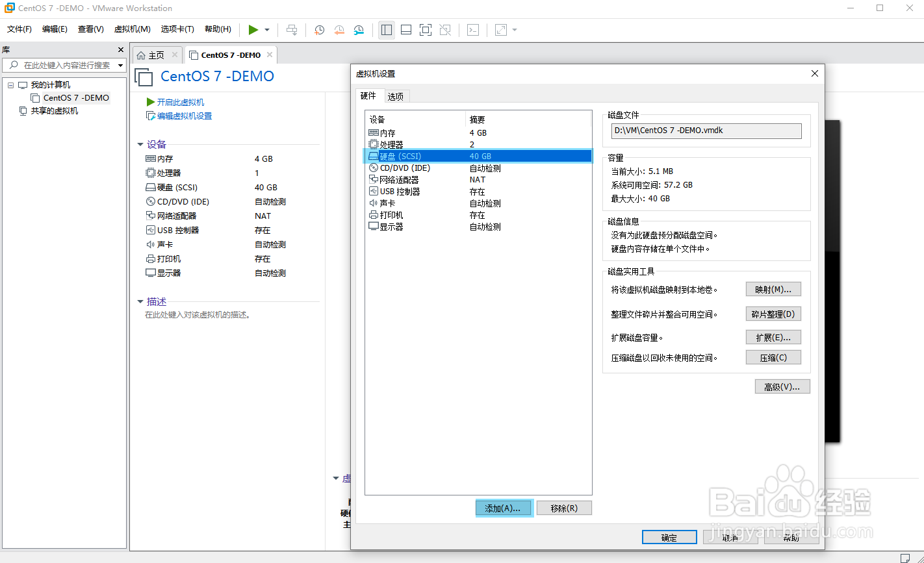Take a snapshot with the clock-plus icon
Screen dimensions: 924x563
(319, 30)
